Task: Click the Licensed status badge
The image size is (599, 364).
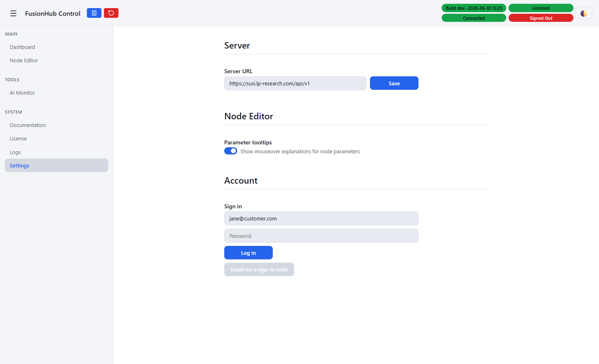Action: point(541,8)
